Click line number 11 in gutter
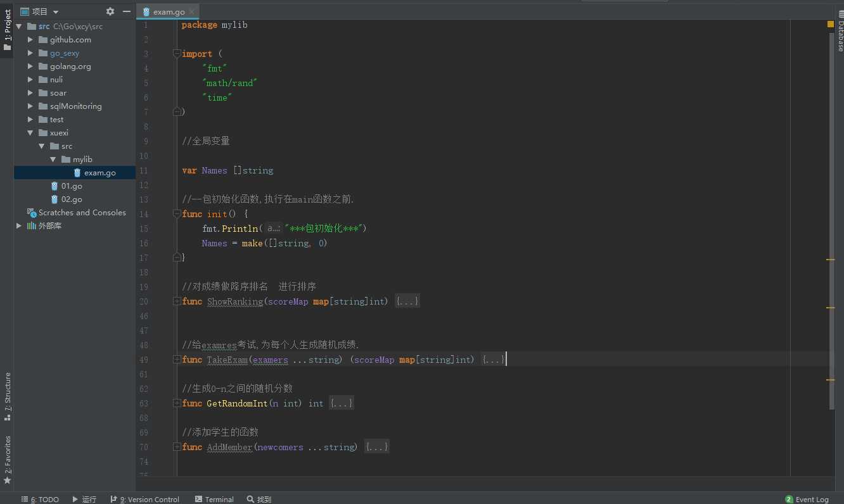The image size is (844, 504). pyautogui.click(x=144, y=170)
